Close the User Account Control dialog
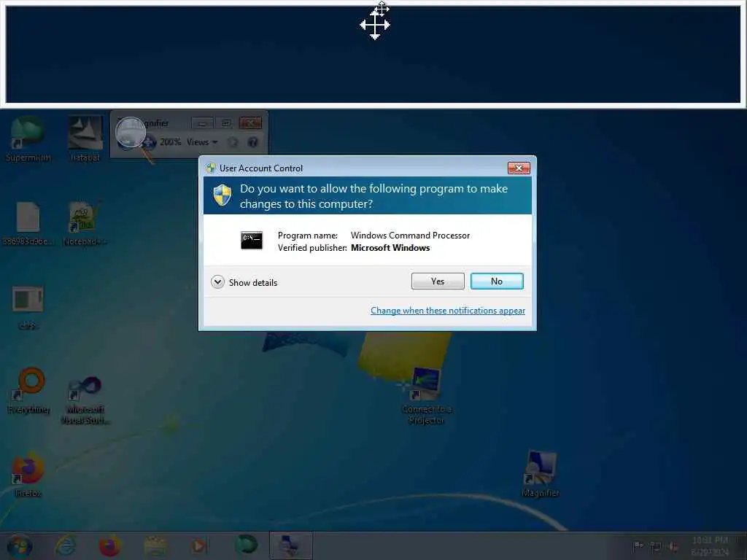The height and width of the screenshot is (560, 747). tap(519, 168)
